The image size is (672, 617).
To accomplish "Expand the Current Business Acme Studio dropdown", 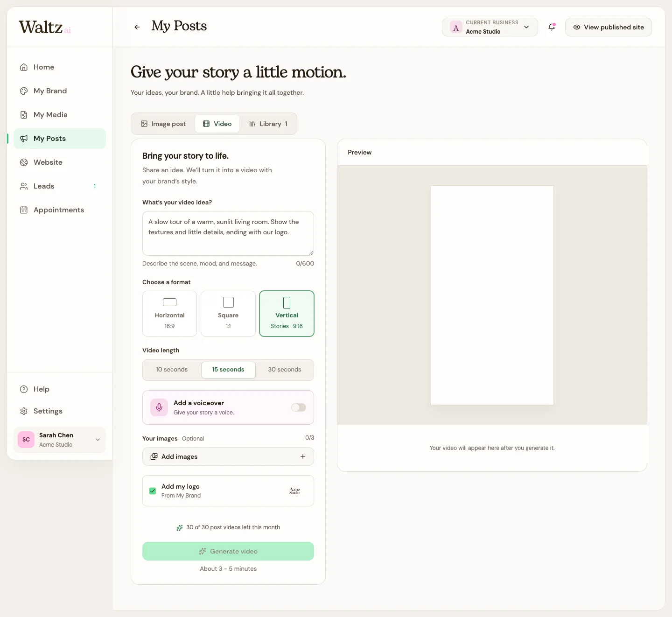I will 490,27.
